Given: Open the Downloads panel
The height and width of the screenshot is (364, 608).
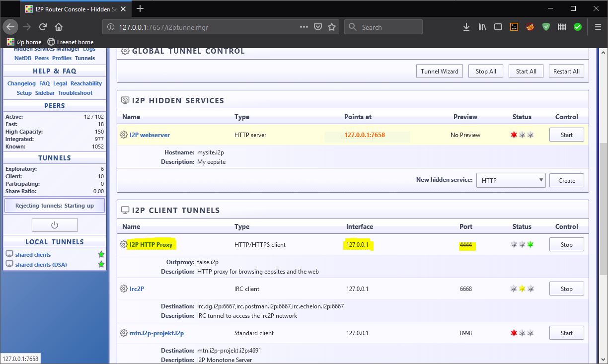Looking at the screenshot, I should [x=466, y=27].
